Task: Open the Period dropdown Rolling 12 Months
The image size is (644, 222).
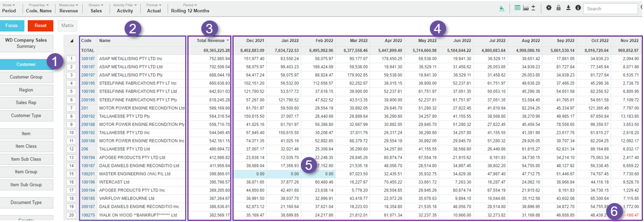Action: coord(190,7)
